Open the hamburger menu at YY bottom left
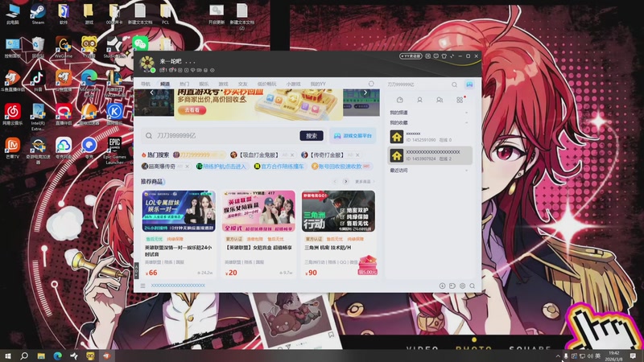Image resolution: width=644 pixels, height=362 pixels. pos(143,286)
